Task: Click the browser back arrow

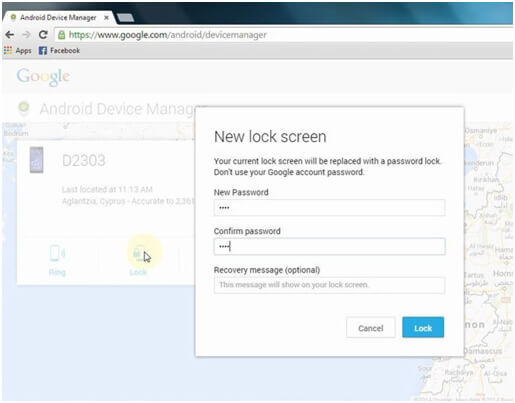Action: coord(10,34)
